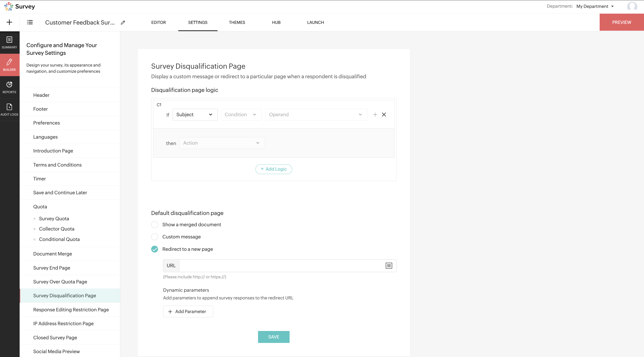Screen dimensions: 644x357
Task: Open the Audit Logs sidebar icon
Action: pos(10,110)
